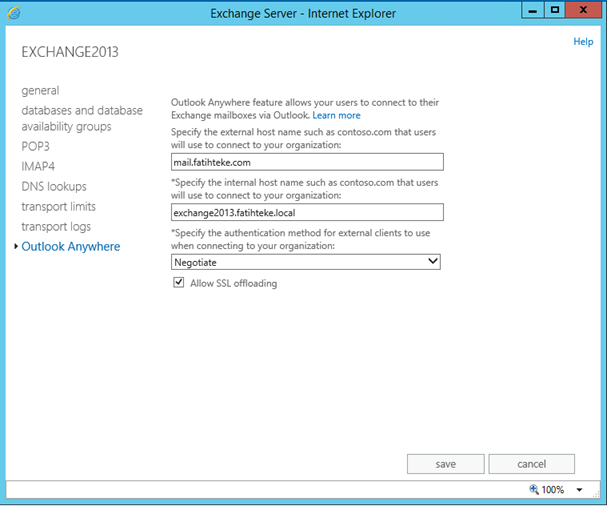Select the Outlook Anywhere section

[x=71, y=247]
